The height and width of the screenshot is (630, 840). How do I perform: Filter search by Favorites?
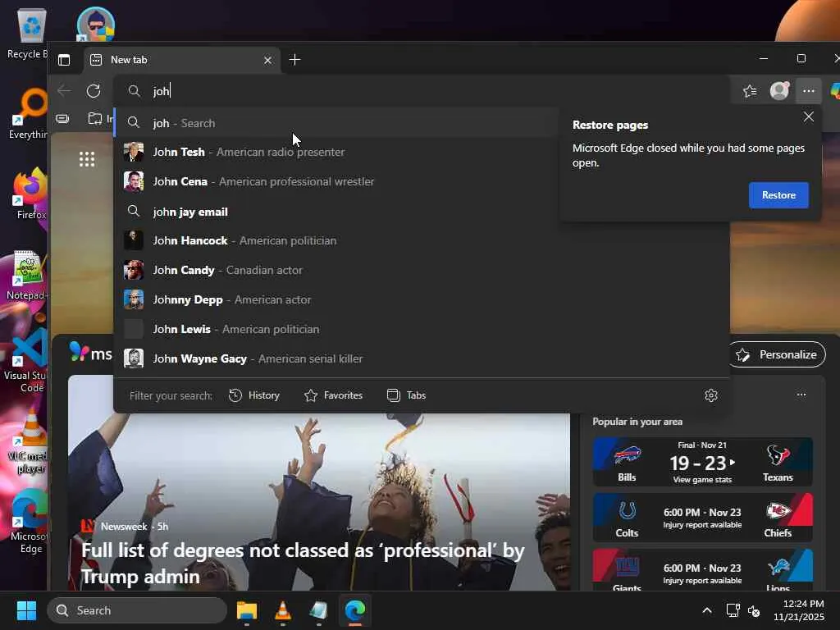click(x=333, y=395)
